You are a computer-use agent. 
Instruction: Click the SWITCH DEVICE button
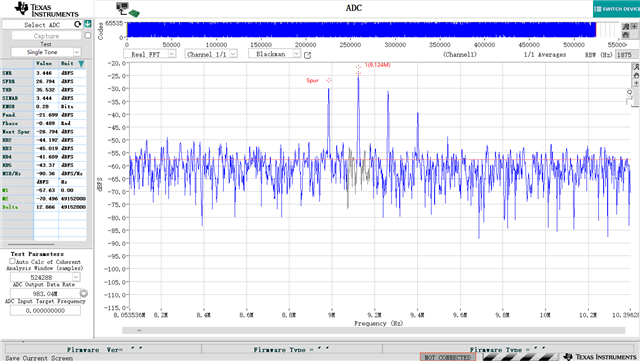[616, 9]
